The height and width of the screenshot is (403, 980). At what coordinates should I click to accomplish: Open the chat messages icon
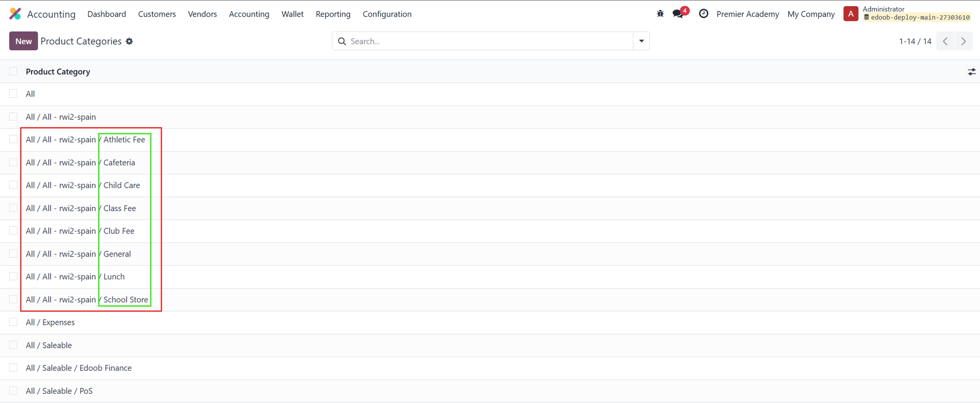pyautogui.click(x=678, y=14)
